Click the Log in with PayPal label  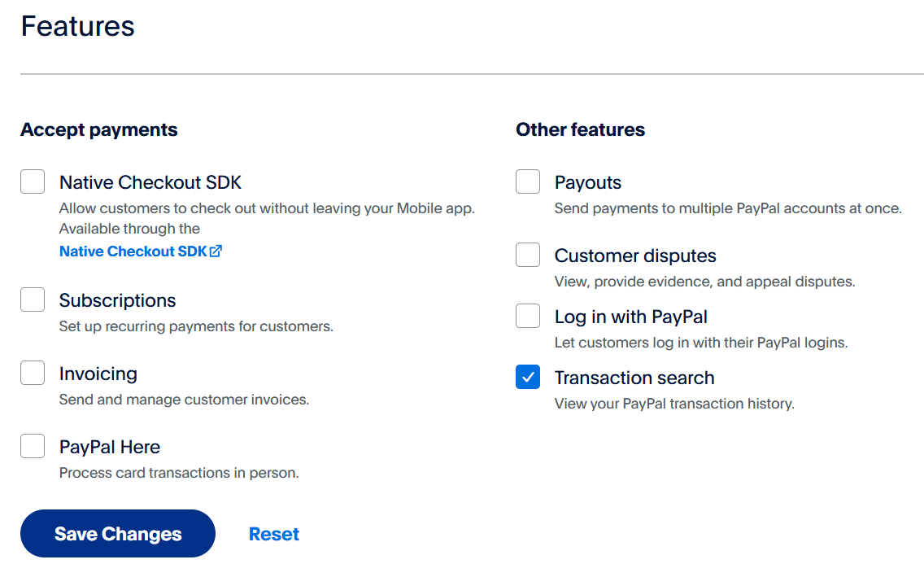[630, 317]
